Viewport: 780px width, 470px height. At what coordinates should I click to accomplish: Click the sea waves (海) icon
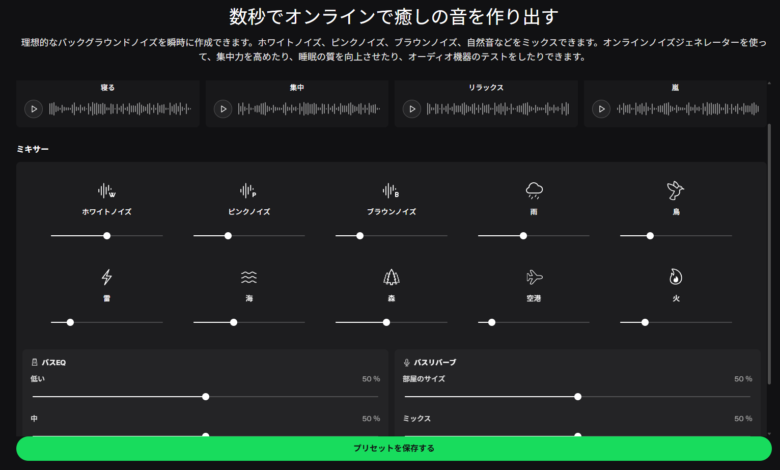click(x=249, y=277)
